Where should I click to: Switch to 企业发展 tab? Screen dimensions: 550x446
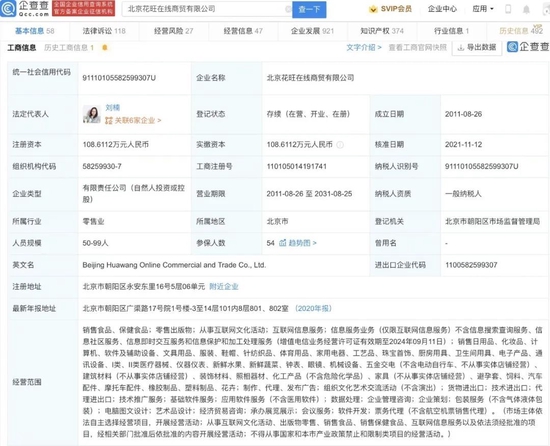point(312,31)
